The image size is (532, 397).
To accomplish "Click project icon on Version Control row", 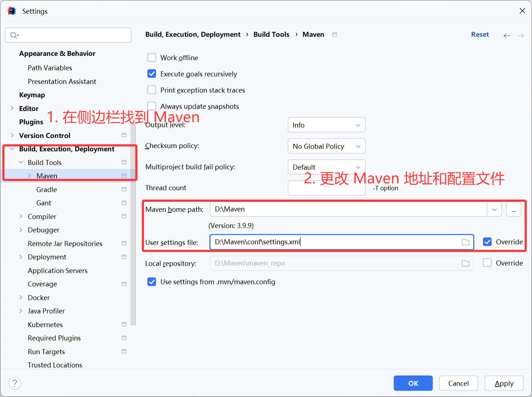I will click(x=124, y=135).
